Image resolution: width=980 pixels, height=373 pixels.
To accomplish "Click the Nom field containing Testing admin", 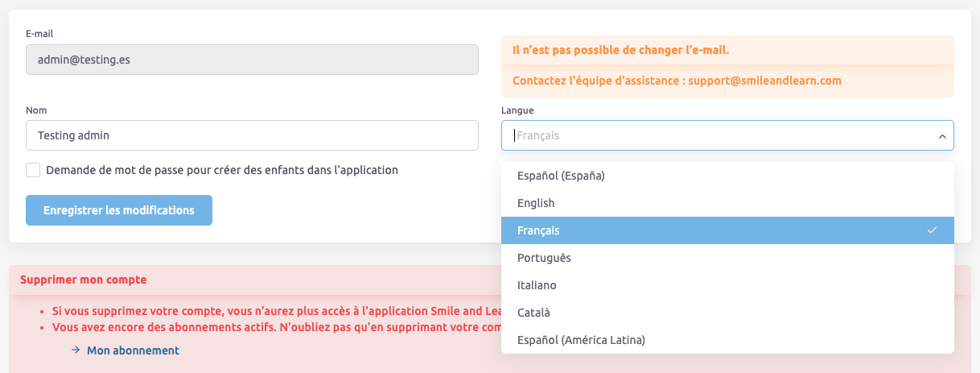I will 252,135.
